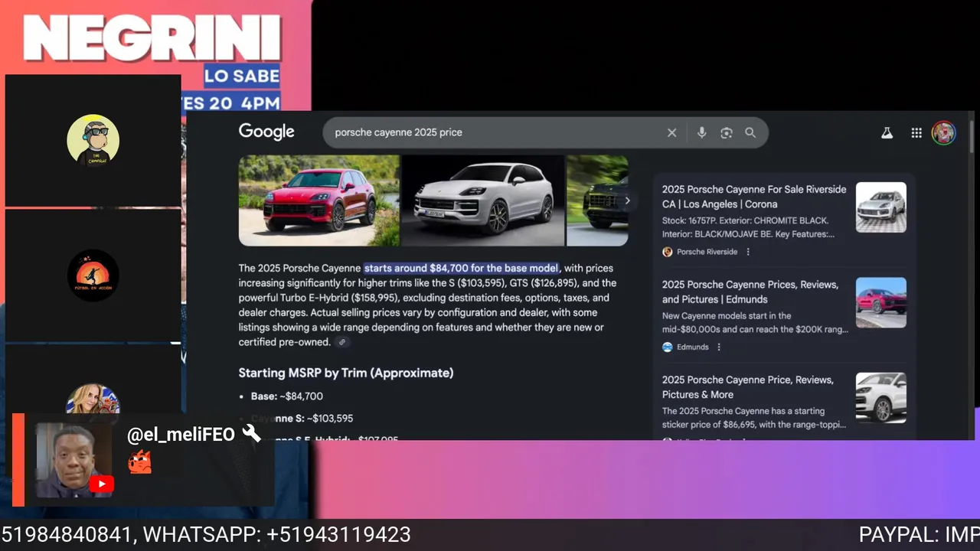Show next Cayenne images with arrow
This screenshot has height=551, width=980.
pyautogui.click(x=627, y=201)
